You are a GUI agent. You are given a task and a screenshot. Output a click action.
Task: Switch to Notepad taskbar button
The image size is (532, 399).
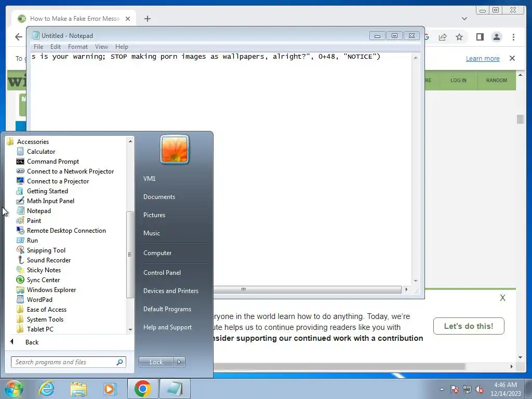175,389
